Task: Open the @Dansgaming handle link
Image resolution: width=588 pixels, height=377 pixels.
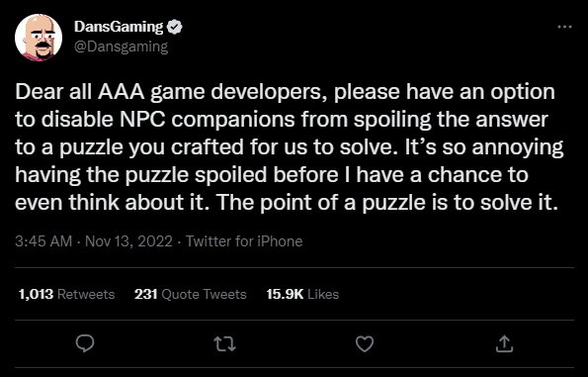Action: click(x=122, y=47)
